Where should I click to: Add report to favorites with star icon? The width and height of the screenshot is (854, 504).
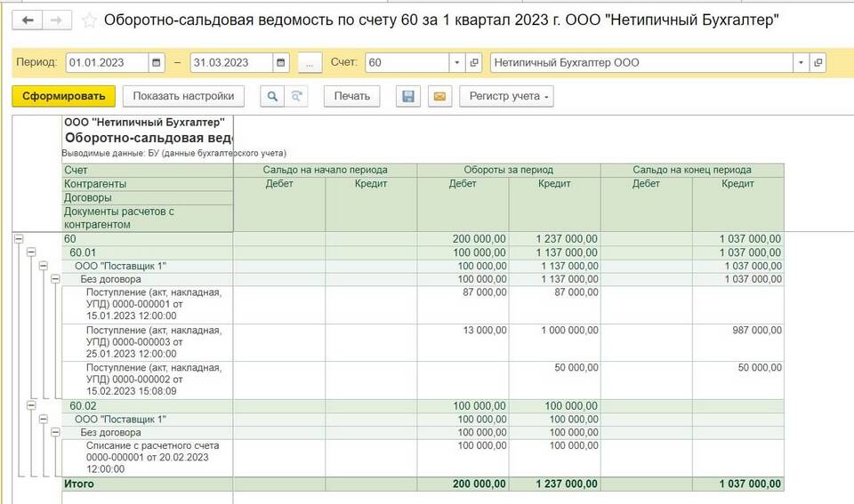[89, 20]
